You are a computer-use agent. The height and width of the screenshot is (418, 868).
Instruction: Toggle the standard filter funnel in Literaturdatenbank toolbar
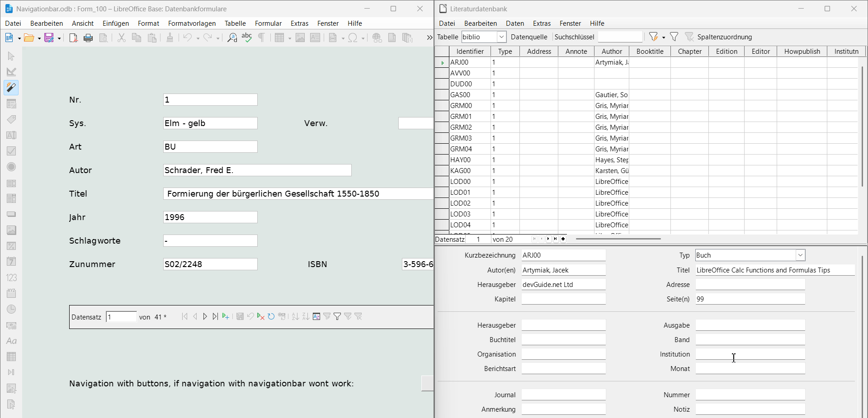pyautogui.click(x=674, y=37)
